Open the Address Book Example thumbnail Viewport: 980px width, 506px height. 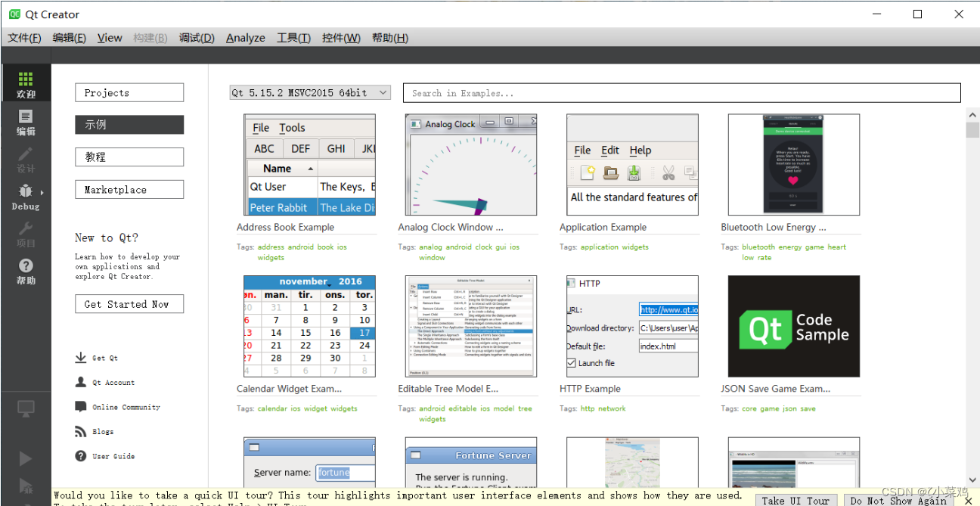309,165
